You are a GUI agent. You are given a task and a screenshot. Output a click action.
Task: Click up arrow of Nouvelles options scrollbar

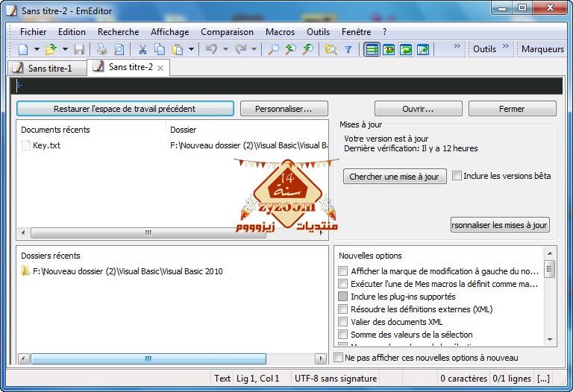[550, 253]
